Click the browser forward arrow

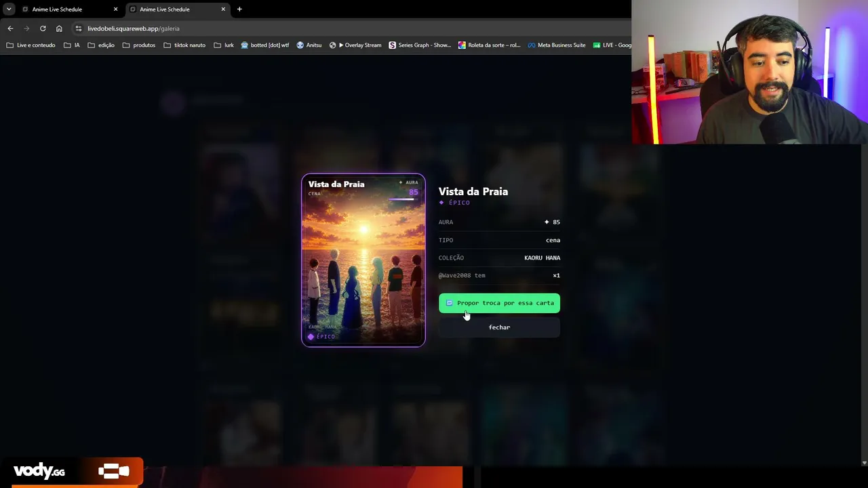(x=26, y=28)
